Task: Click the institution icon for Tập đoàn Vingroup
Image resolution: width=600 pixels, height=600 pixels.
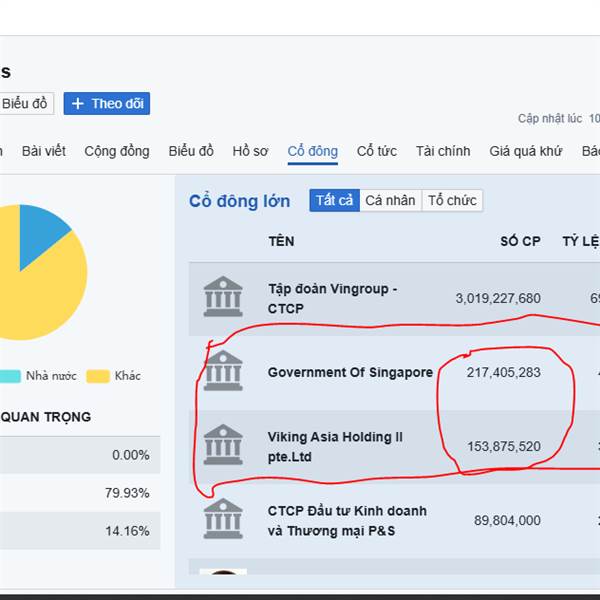Action: 223,297
